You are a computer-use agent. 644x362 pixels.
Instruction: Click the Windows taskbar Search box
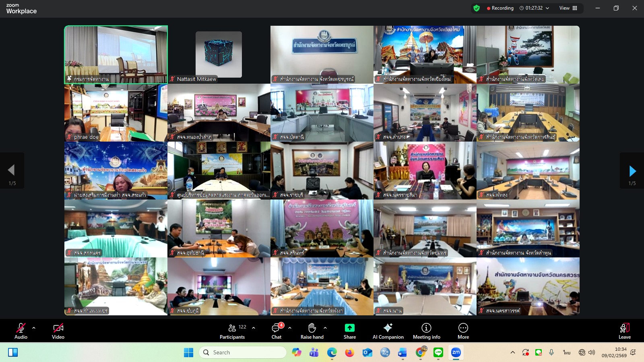click(243, 352)
